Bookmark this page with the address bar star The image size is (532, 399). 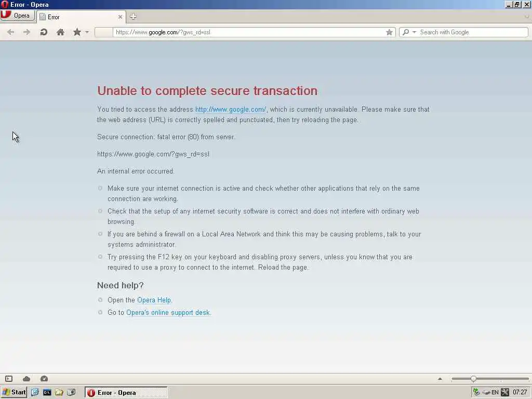pyautogui.click(x=389, y=32)
